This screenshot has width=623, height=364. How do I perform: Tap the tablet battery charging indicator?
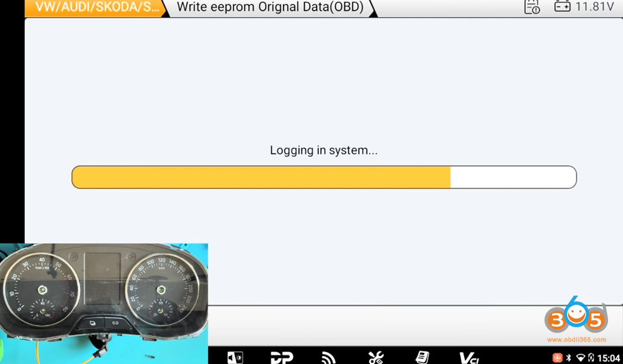591,358
